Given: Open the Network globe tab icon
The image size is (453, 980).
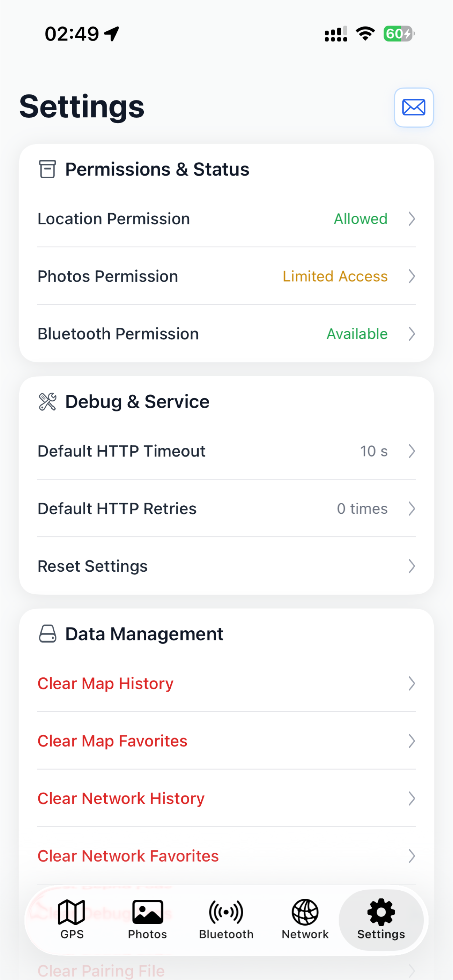Looking at the screenshot, I should (305, 912).
